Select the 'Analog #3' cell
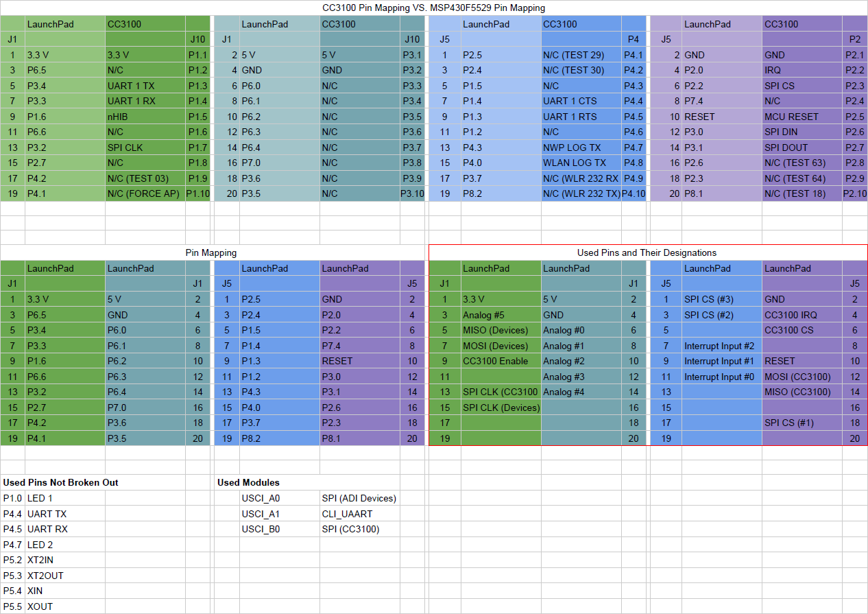This screenshot has width=868, height=614. click(x=581, y=377)
